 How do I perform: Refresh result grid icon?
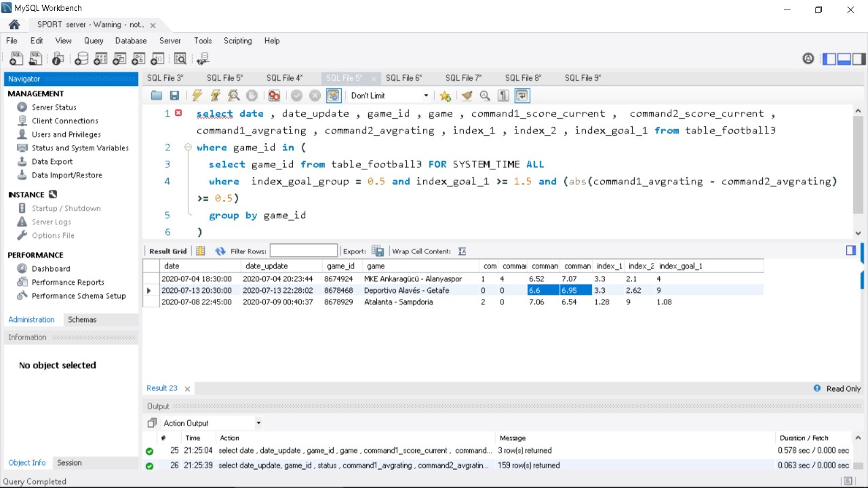pyautogui.click(x=220, y=251)
